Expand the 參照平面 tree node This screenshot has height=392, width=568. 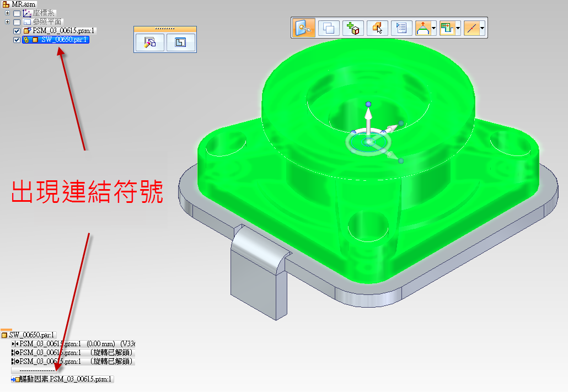pos(7,22)
